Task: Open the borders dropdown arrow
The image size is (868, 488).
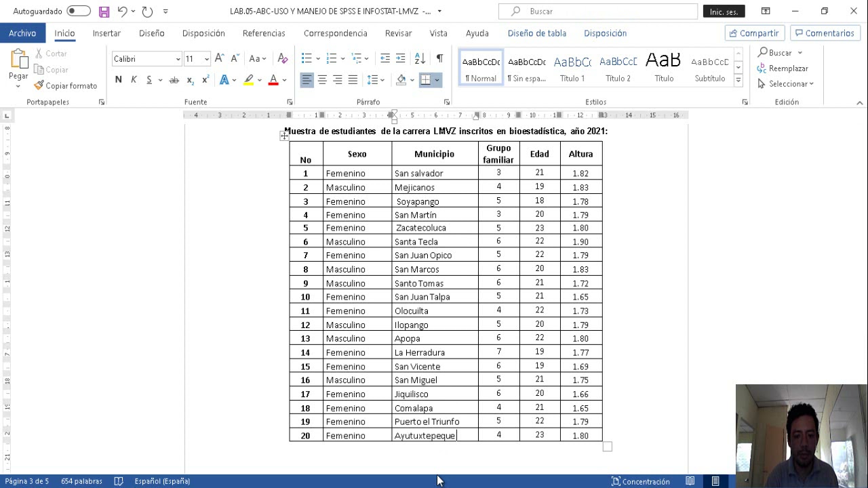Action: [x=437, y=80]
